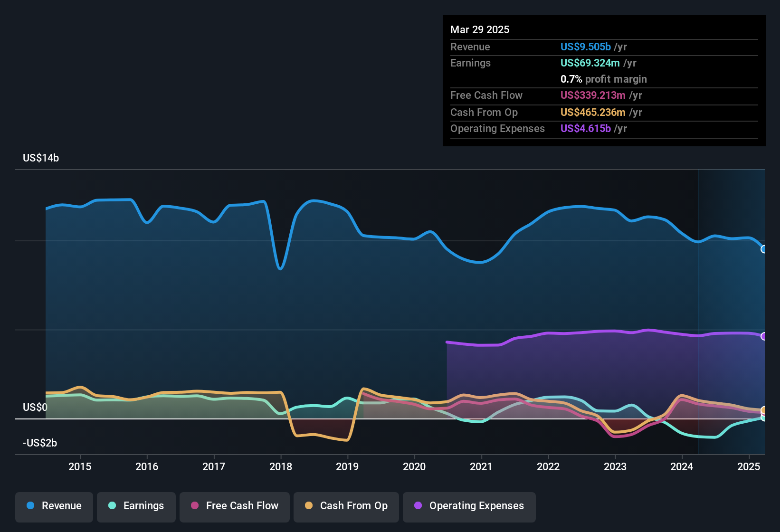Click the 2022 x-axis label
Screen dimensions: 780x532
pyautogui.click(x=548, y=467)
